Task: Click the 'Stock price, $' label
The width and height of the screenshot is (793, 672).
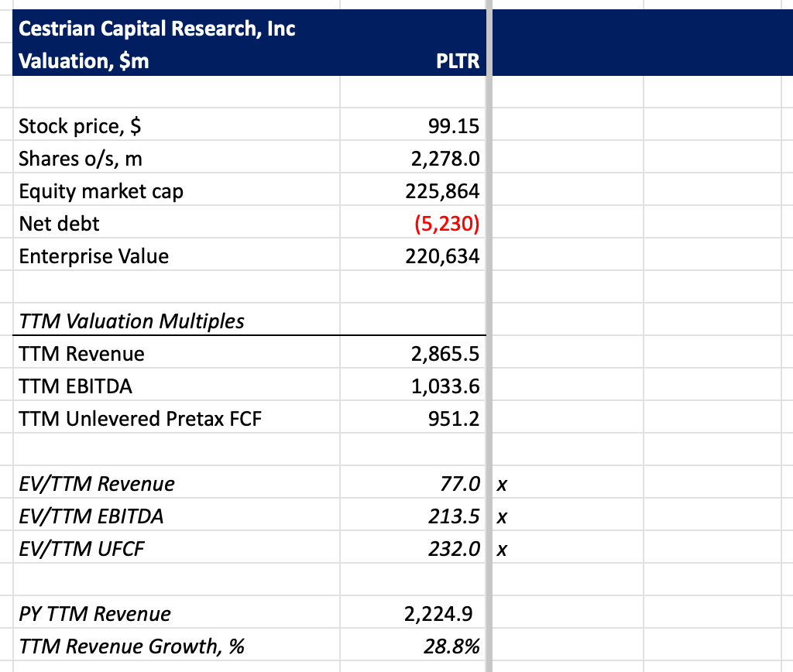Action: tap(80, 126)
